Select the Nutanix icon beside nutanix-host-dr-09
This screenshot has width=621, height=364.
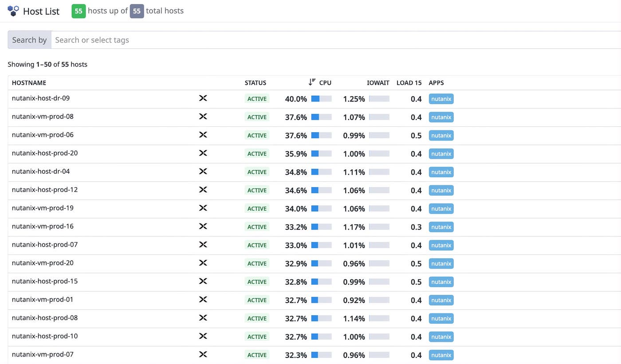click(203, 98)
